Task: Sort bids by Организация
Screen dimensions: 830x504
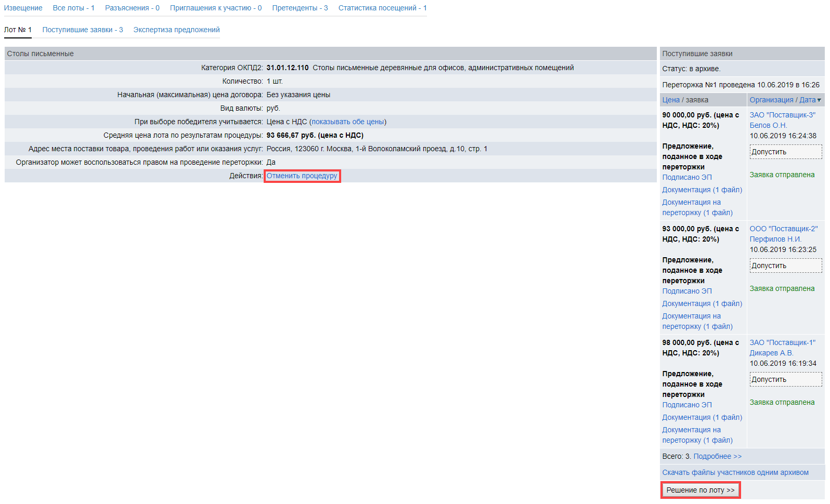Action: coord(771,100)
